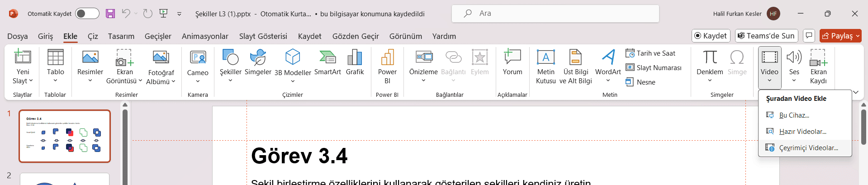Image resolution: width=868 pixels, height=185 pixels.
Task: Select the slide 2 thumbnail
Action: click(65, 179)
